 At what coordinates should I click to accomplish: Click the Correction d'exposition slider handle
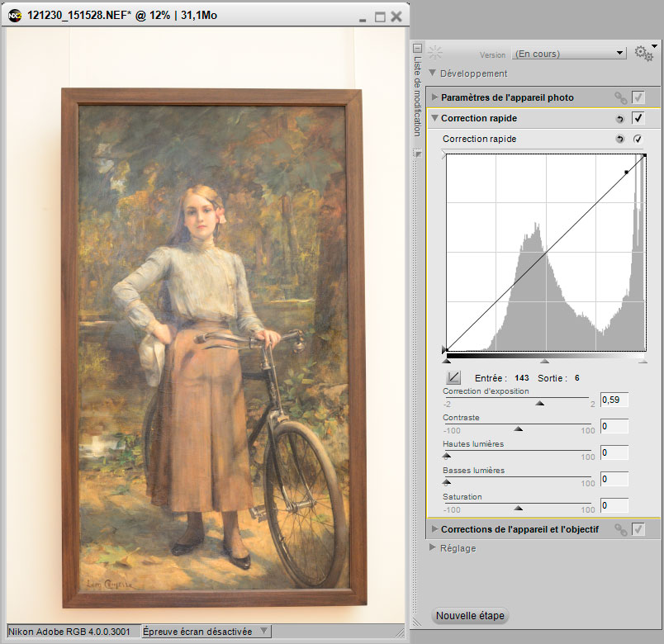click(x=539, y=403)
